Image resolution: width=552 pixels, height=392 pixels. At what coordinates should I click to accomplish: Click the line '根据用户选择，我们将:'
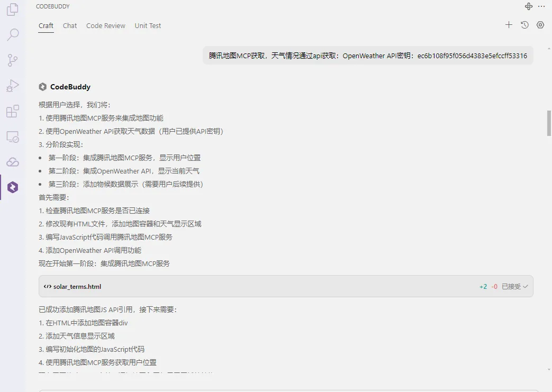74,105
